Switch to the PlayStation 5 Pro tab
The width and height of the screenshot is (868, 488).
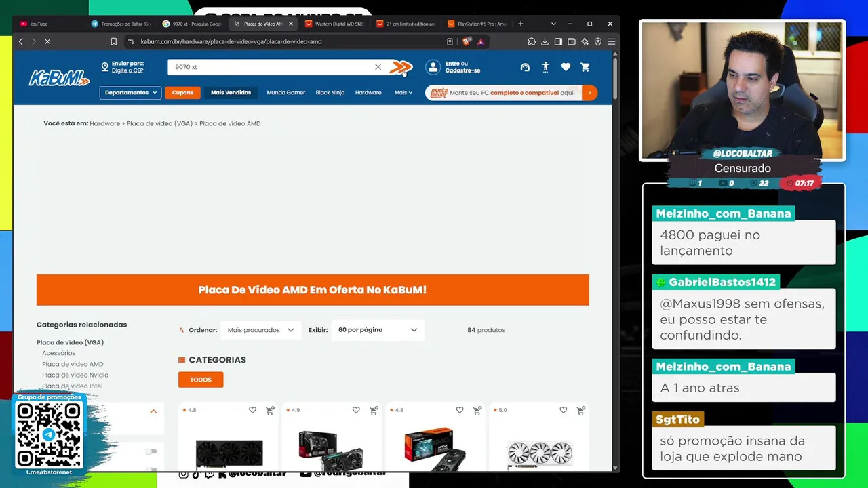click(x=477, y=24)
